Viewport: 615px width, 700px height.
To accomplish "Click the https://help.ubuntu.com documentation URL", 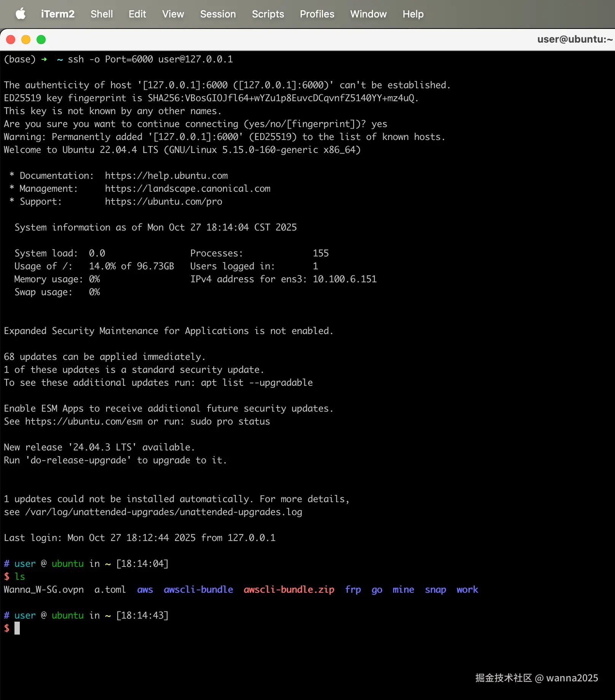I will pyautogui.click(x=166, y=176).
